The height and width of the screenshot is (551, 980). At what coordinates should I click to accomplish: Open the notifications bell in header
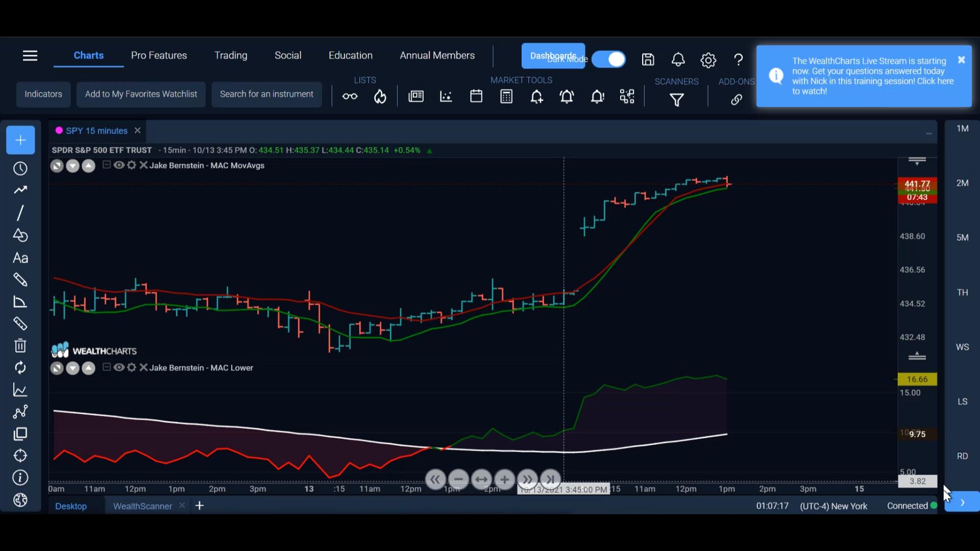tap(678, 60)
